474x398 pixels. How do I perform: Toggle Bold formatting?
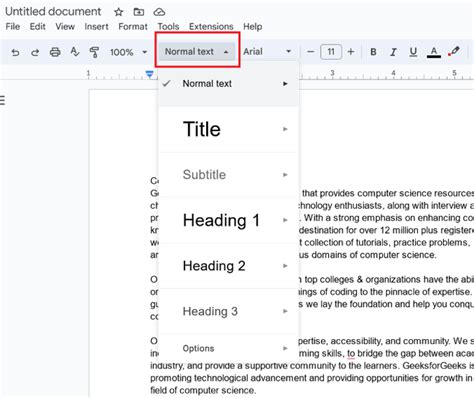(373, 52)
